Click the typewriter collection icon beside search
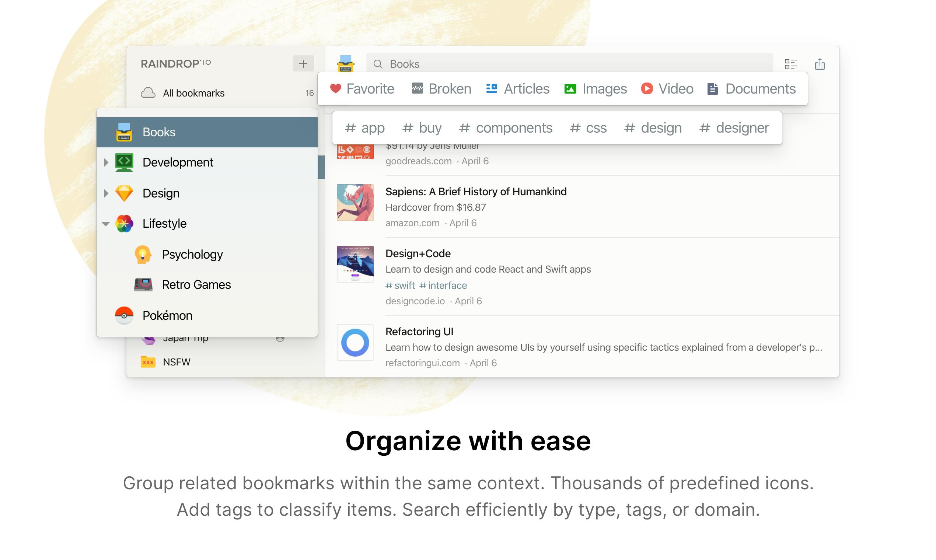 pos(345,63)
